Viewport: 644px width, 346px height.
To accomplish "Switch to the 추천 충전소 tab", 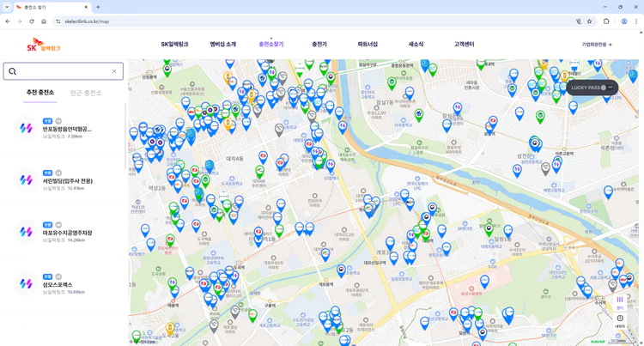I will pos(39,93).
